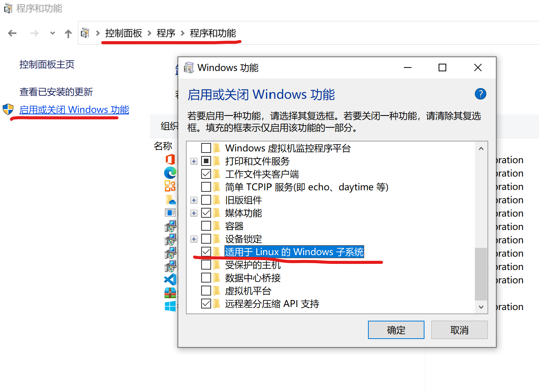Enable the 虚拟机平台 checkbox
The height and width of the screenshot is (392, 539).
[206, 291]
